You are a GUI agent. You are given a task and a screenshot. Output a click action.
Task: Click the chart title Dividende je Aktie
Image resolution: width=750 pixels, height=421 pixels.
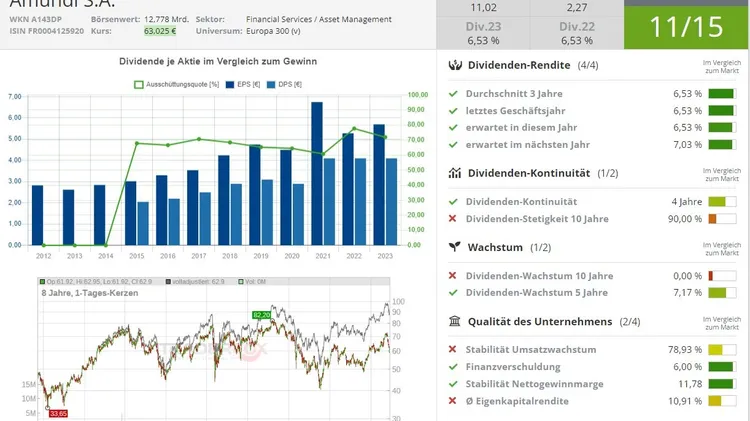point(218,61)
